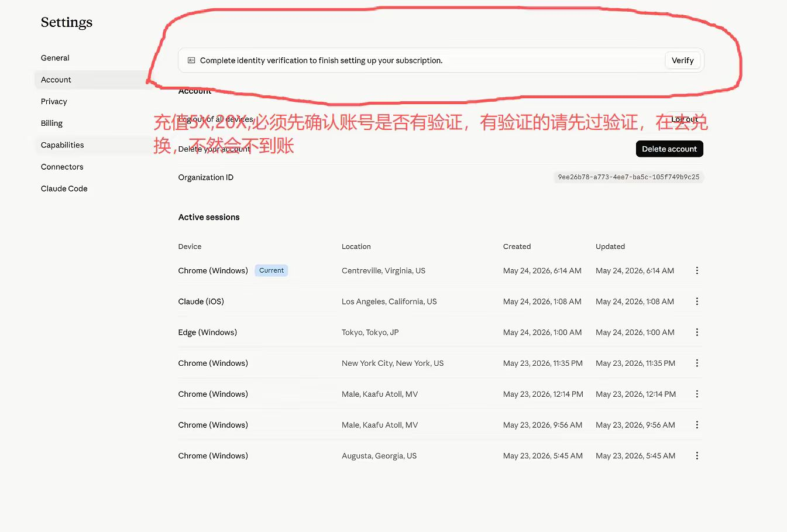Open Capabilities settings

tap(62, 145)
